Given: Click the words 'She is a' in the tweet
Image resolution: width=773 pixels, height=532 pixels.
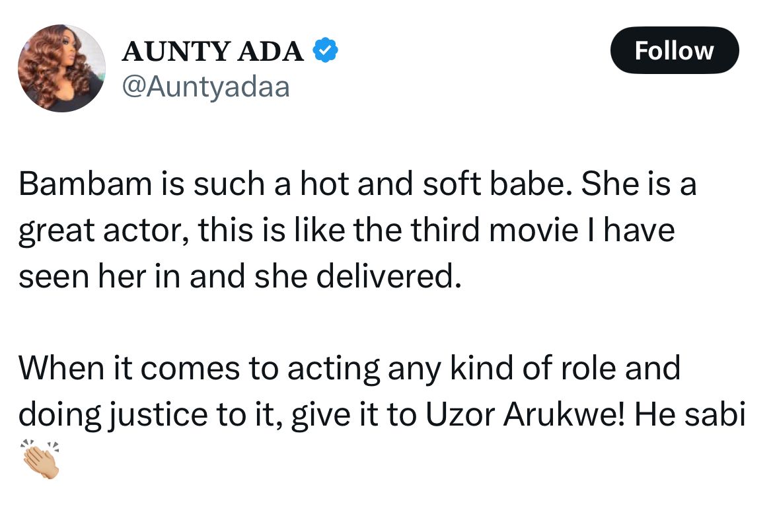Looking at the screenshot, I should (x=639, y=184).
